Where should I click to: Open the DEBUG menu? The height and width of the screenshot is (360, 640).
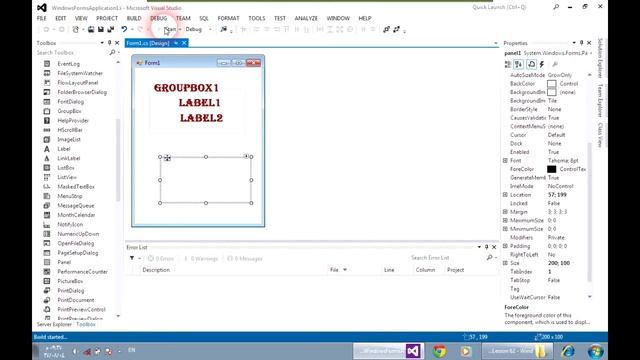[158, 18]
